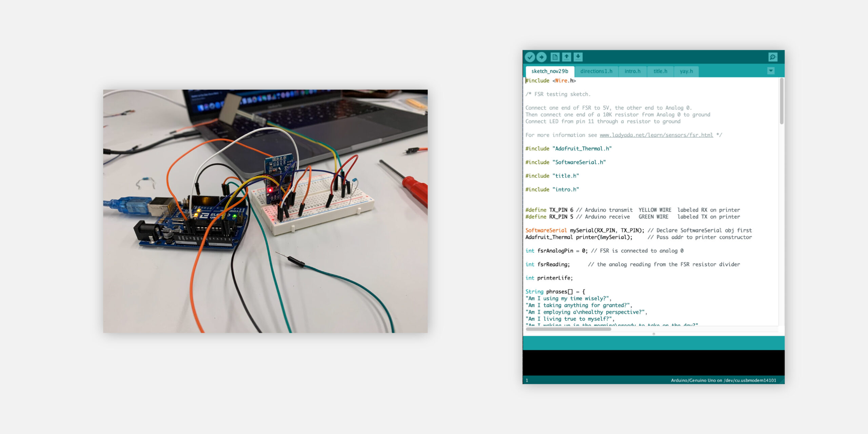This screenshot has height=434, width=868.
Task: Click the horizontal scrollbar thumb below code
Action: click(568, 329)
